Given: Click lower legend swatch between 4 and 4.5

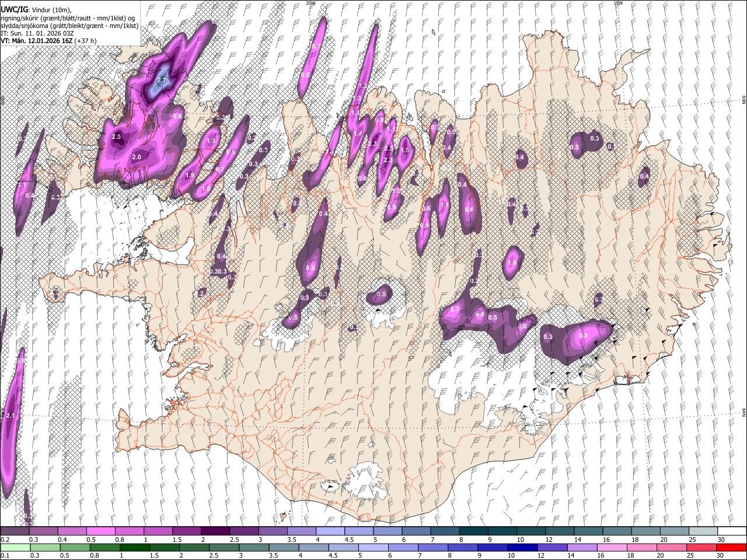Looking at the screenshot, I should pyautogui.click(x=313, y=547).
